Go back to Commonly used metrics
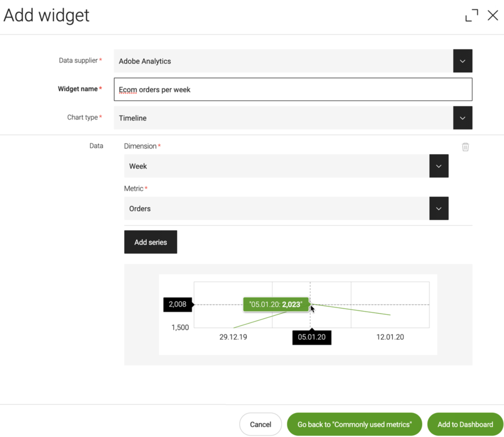 pyautogui.click(x=354, y=424)
